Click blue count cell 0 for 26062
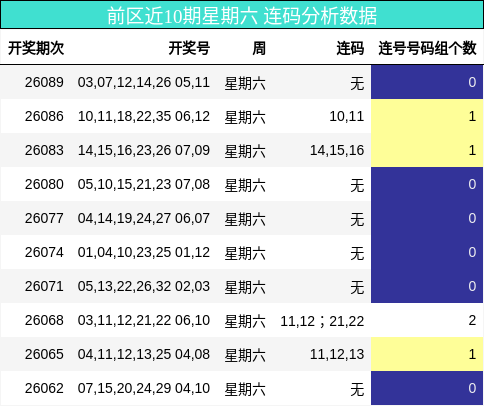The width and height of the screenshot is (484, 406). coord(427,388)
